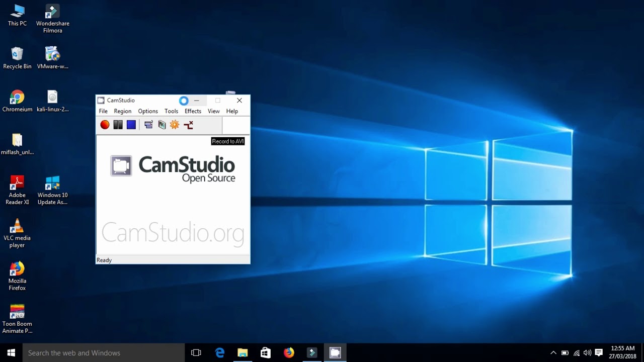Show hidden system tray icons
Image resolution: width=644 pixels, height=362 pixels.
tap(553, 353)
